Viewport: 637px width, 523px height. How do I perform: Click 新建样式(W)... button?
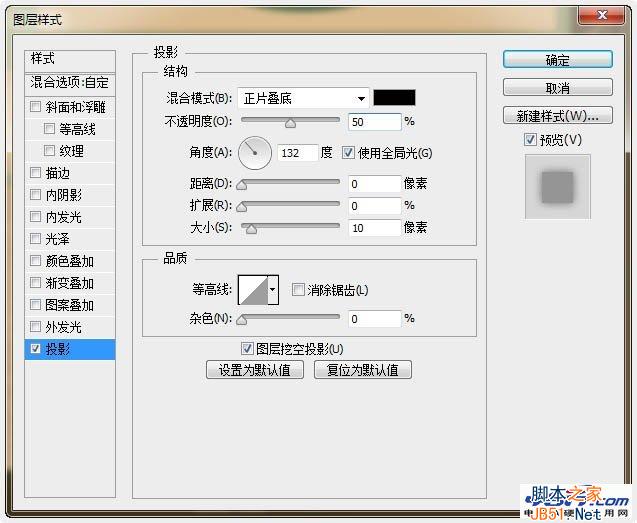[x=558, y=116]
